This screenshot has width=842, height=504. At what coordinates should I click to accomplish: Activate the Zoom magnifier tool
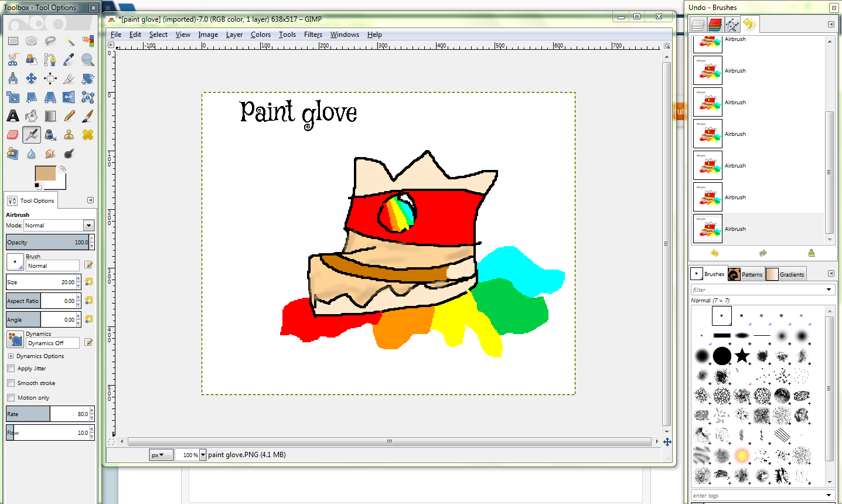coord(88,60)
